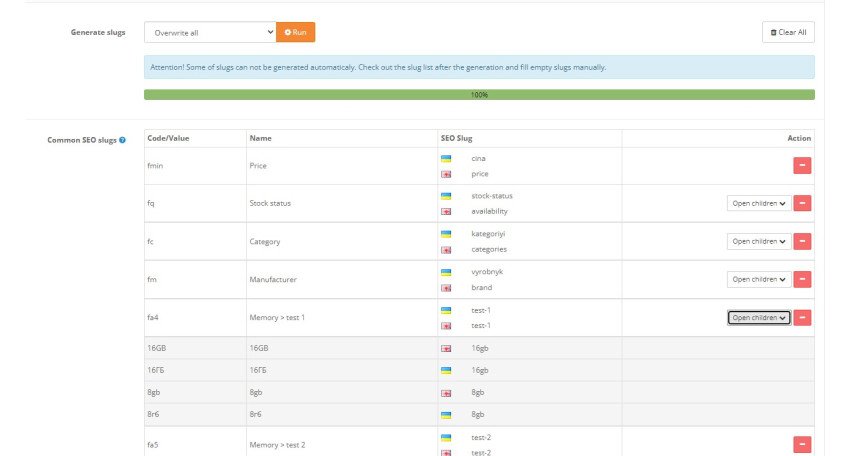Viewport: 852px width, 456px height.
Task: Click the English flag in the 16GB row
Action: pyautogui.click(x=446, y=348)
